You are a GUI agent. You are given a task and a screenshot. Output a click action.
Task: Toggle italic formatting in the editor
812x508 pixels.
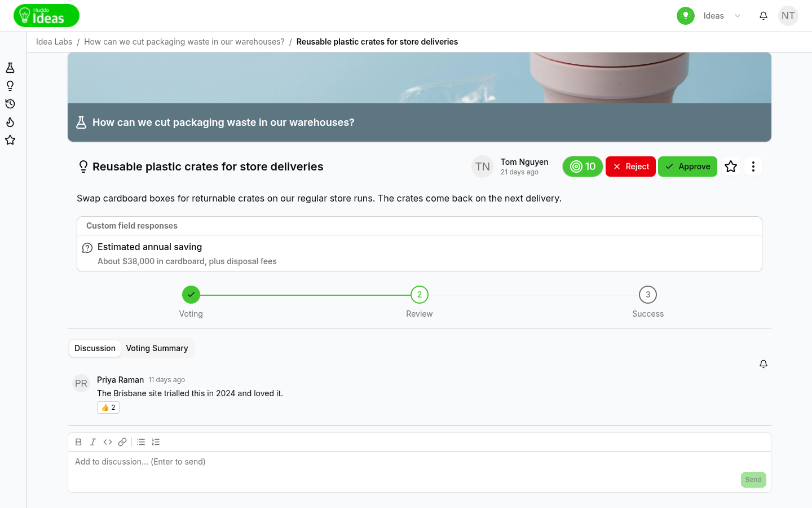coord(93,442)
